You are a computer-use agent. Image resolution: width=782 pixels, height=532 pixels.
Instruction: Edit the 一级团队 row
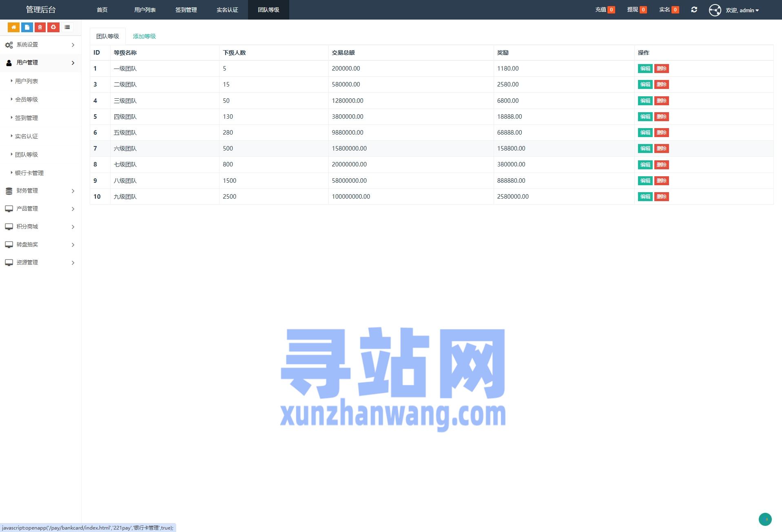pos(645,69)
